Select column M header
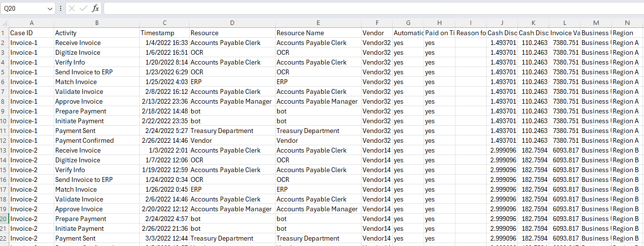This screenshot has width=644, height=246. (x=596, y=22)
